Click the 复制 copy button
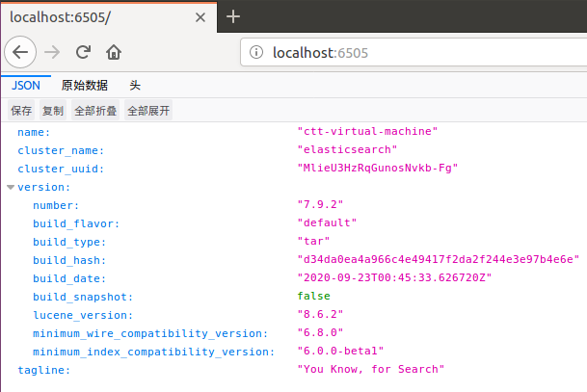587x392 pixels. pos(53,111)
